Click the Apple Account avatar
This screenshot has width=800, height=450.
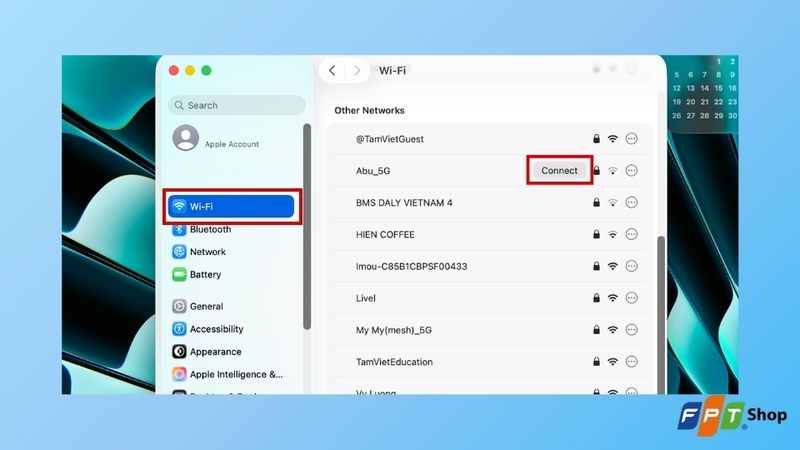click(x=186, y=137)
